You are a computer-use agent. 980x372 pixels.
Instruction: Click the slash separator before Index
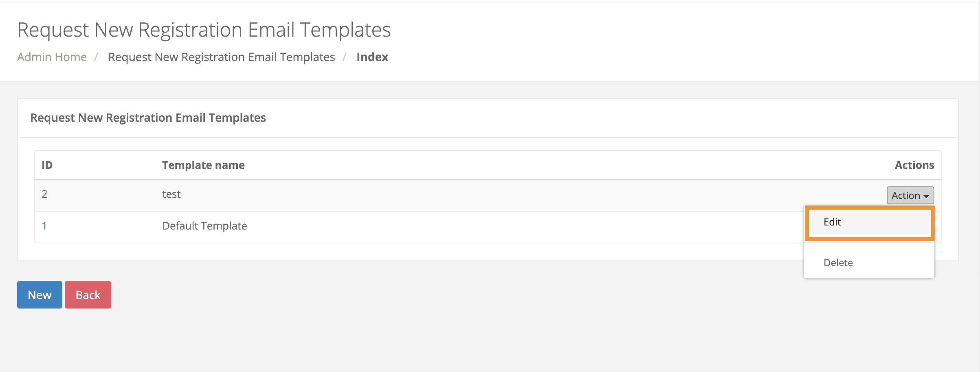click(344, 57)
